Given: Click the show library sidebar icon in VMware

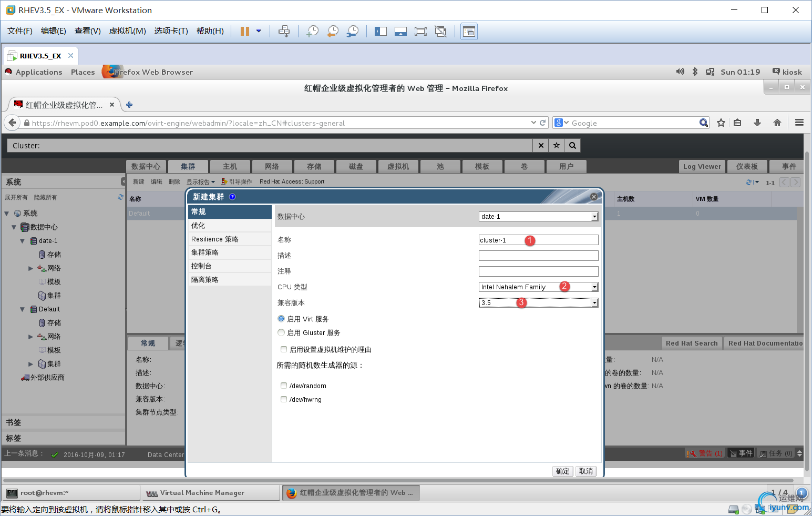Looking at the screenshot, I should (381, 31).
